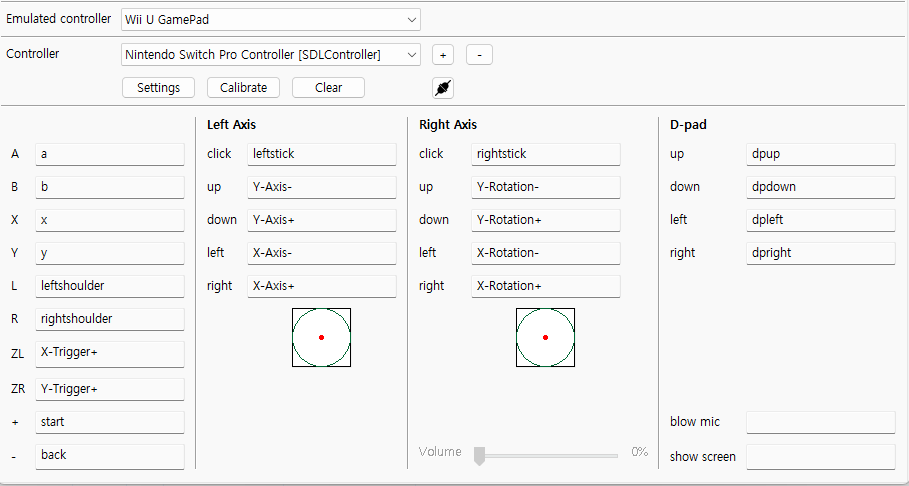909x486 pixels.
Task: Select the rightstick click field
Action: (x=546, y=154)
